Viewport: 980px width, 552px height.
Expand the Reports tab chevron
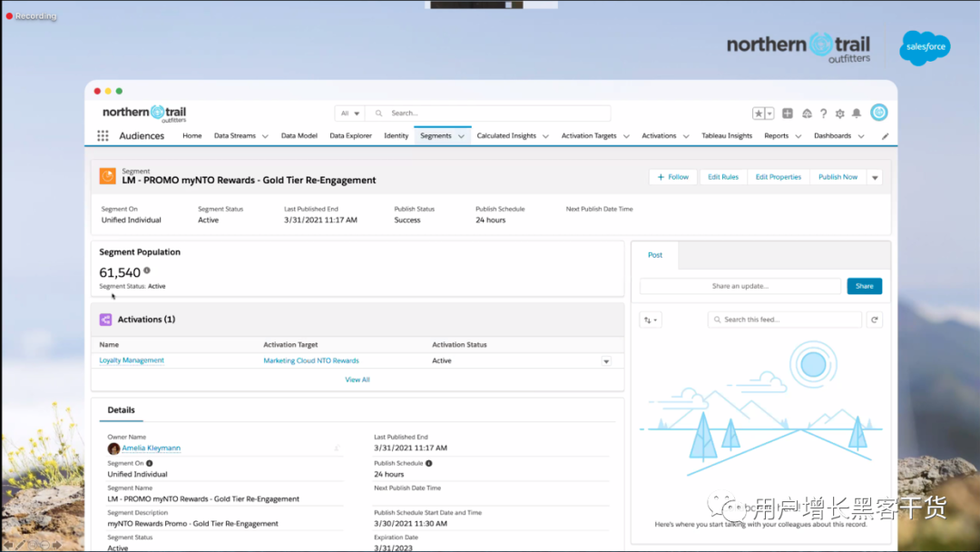pos(799,136)
